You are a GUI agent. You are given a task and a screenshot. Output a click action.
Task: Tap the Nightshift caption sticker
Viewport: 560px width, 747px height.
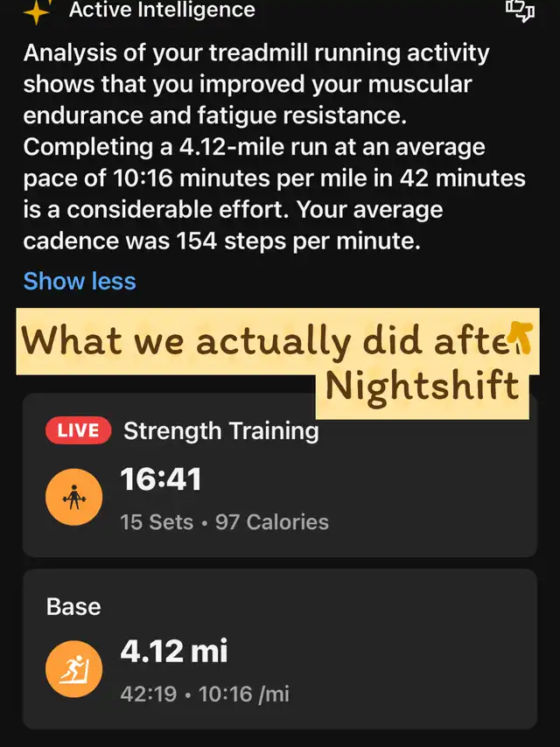[422, 386]
